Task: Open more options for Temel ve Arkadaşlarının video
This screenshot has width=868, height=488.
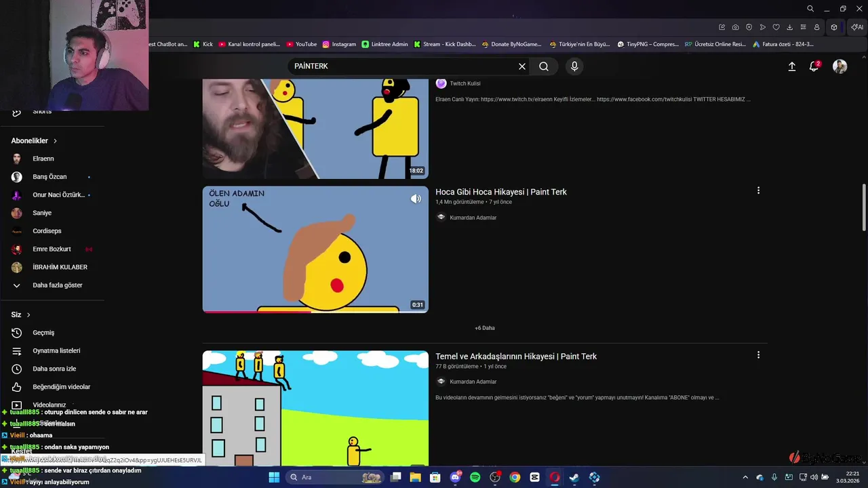Action: click(x=758, y=354)
